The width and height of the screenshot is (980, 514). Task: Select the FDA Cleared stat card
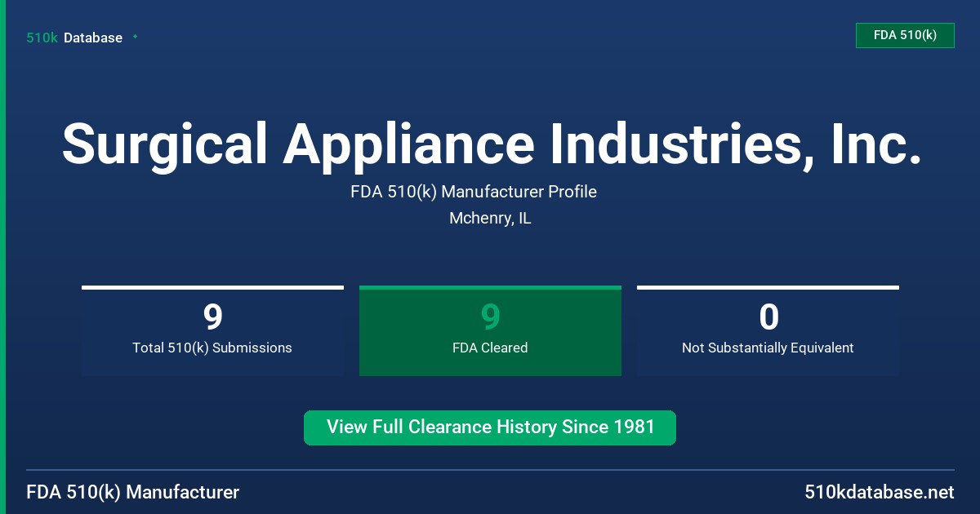[x=490, y=331]
